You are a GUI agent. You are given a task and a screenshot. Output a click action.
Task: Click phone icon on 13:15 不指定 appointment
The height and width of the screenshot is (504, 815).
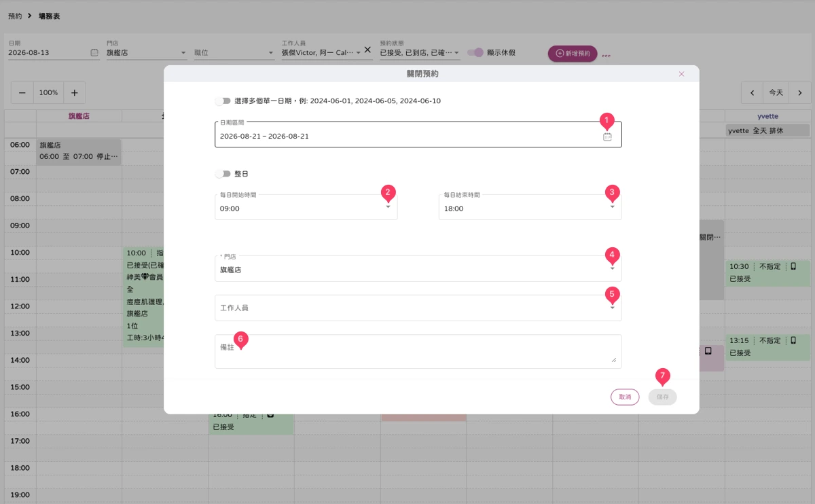click(x=793, y=340)
